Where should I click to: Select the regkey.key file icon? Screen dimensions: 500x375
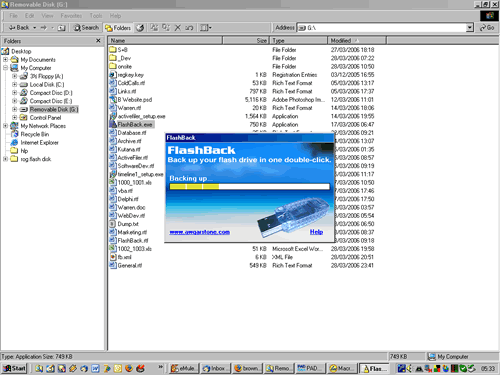click(x=113, y=75)
